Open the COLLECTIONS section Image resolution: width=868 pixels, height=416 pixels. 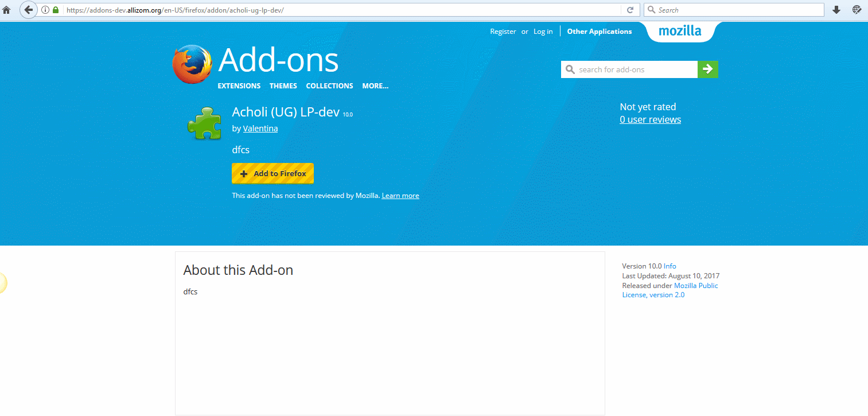click(329, 86)
